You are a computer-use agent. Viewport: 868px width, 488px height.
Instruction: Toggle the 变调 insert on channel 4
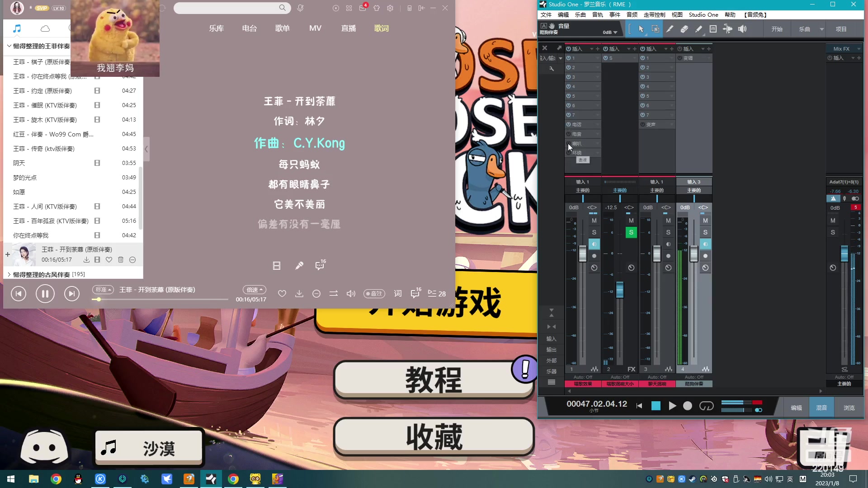pyautogui.click(x=679, y=58)
